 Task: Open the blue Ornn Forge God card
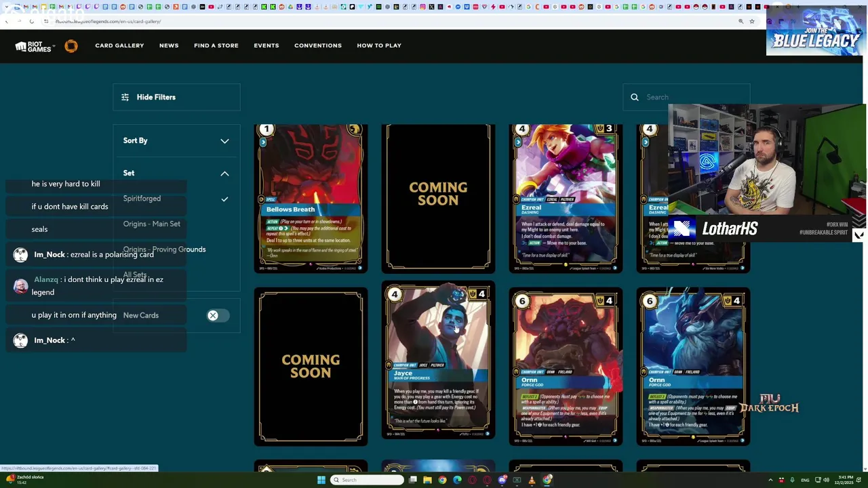pos(693,367)
